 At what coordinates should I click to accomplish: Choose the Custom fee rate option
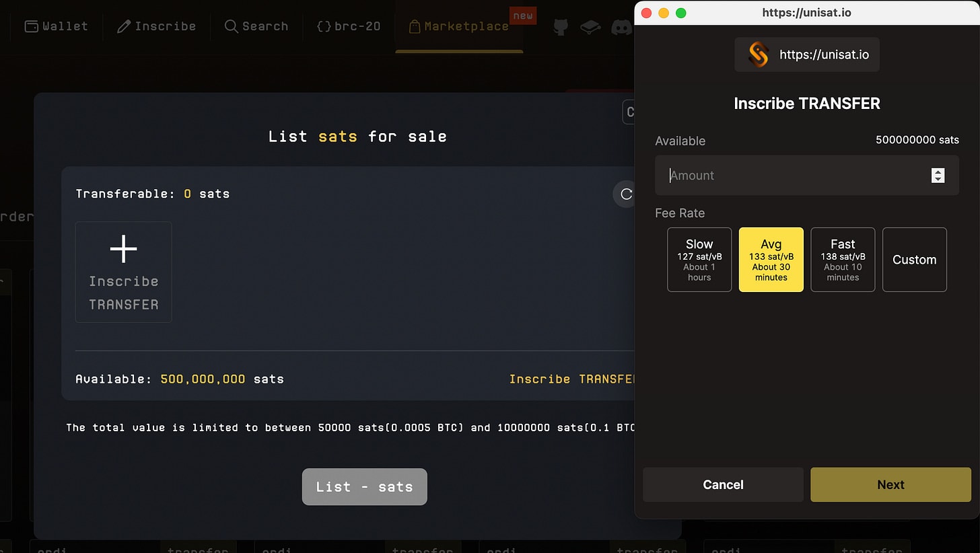914,260
